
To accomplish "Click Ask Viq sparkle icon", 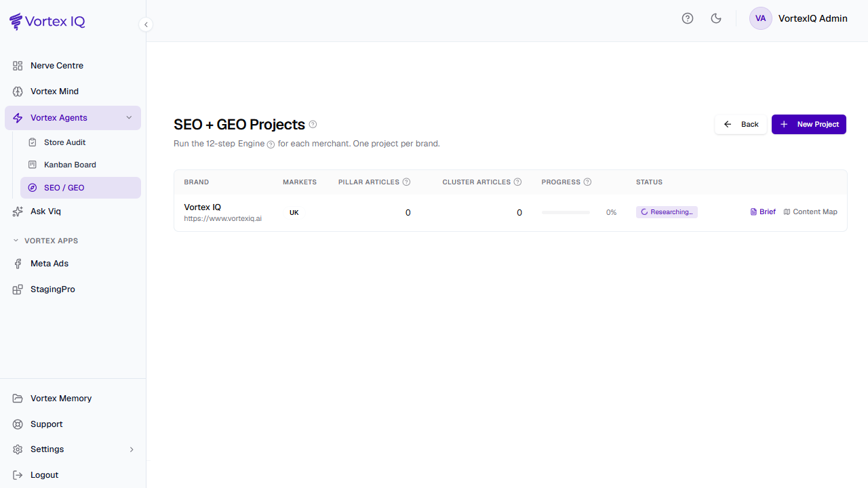I will 18,211.
